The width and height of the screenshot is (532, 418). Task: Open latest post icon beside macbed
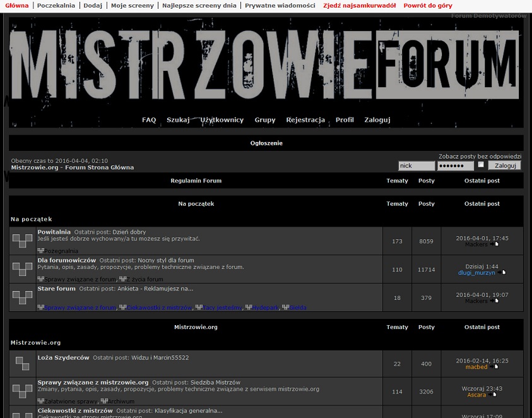[494, 367]
